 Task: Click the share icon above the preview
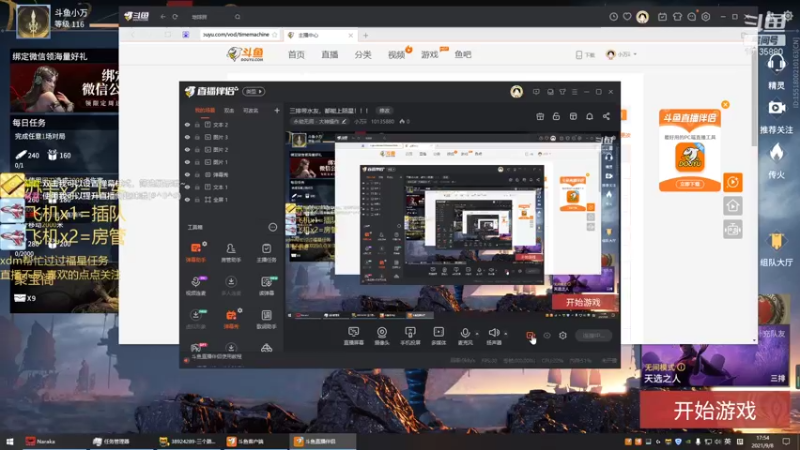pos(606,116)
